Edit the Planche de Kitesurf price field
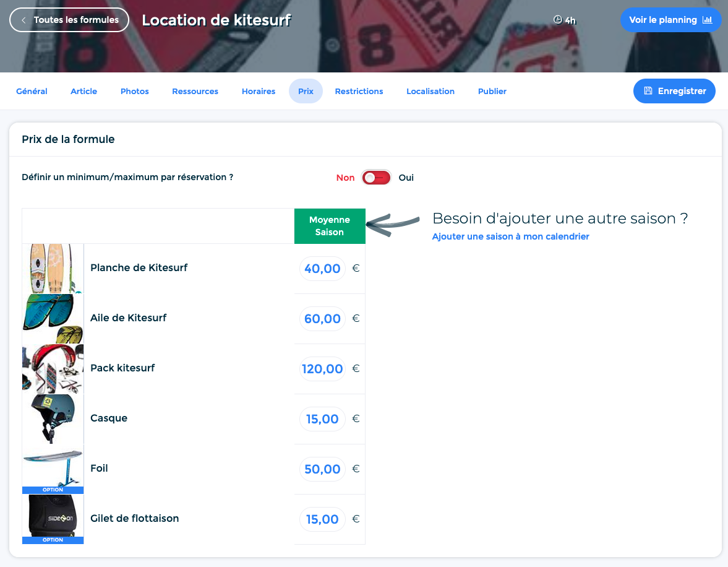The width and height of the screenshot is (728, 567). (322, 269)
